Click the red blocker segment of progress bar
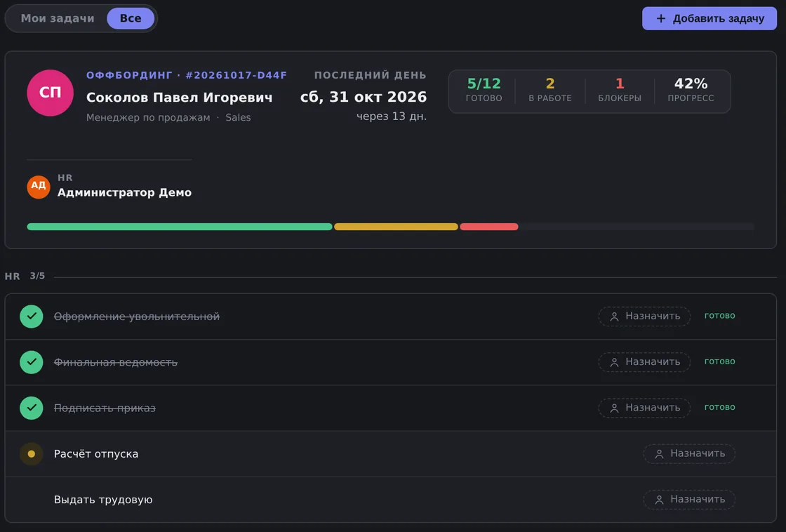Screen dimensions: 786x532 (x=488, y=227)
